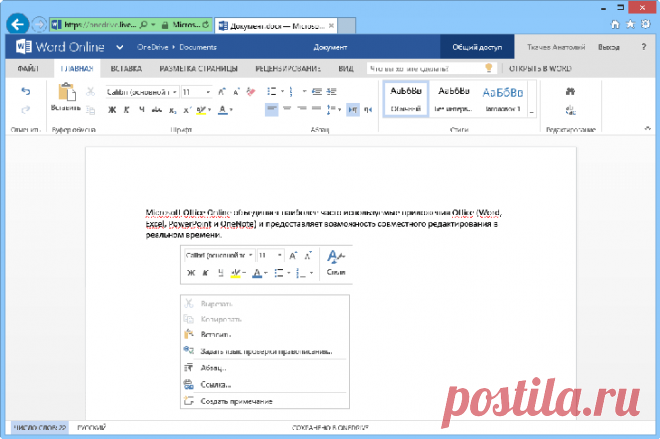Image resolution: width=660 pixels, height=439 pixels.
Task: Click the Undo arrow in the ribbon
Action: tap(26, 91)
